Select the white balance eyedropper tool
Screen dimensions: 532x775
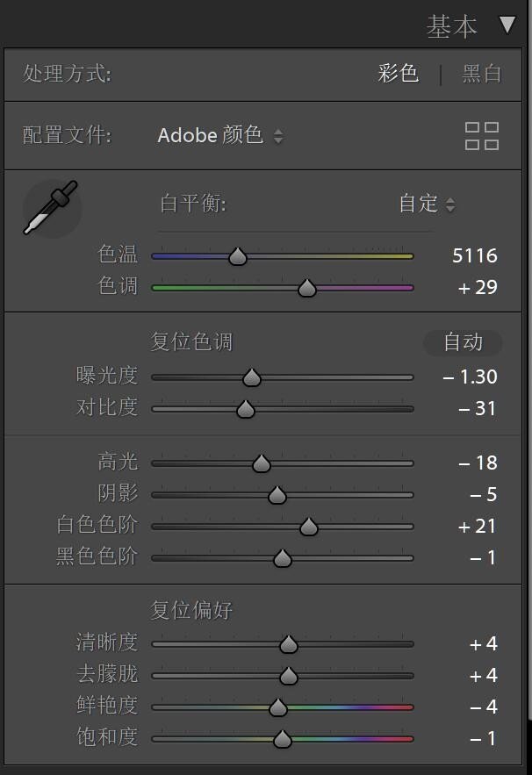[50, 208]
